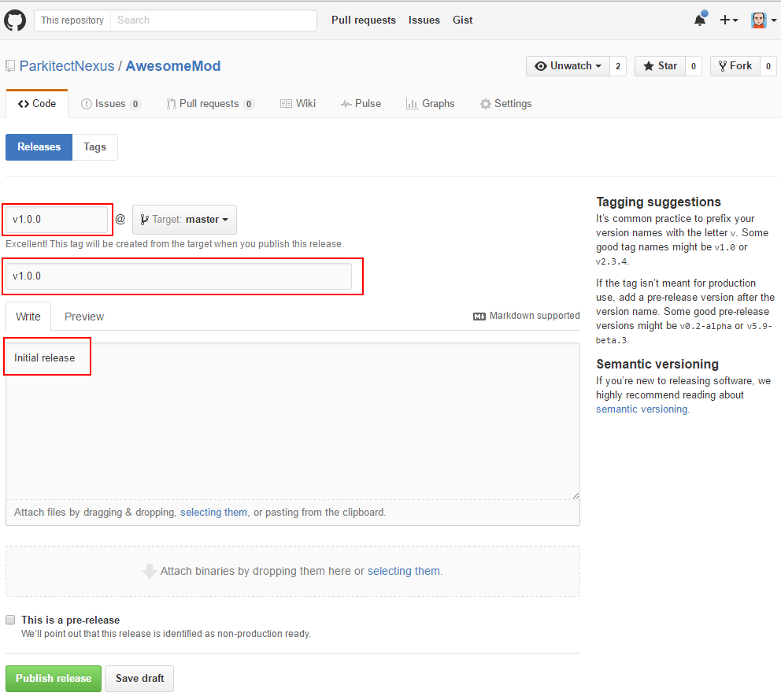
Task: Click the Publish release button
Action: tap(54, 679)
